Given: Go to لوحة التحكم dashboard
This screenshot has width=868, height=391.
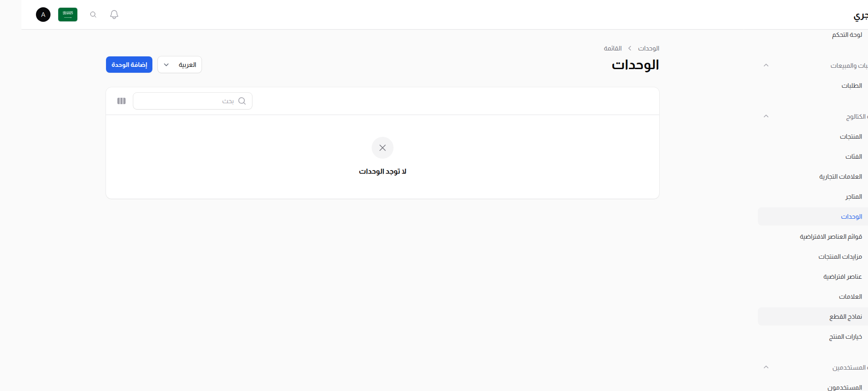Looking at the screenshot, I should [x=848, y=35].
